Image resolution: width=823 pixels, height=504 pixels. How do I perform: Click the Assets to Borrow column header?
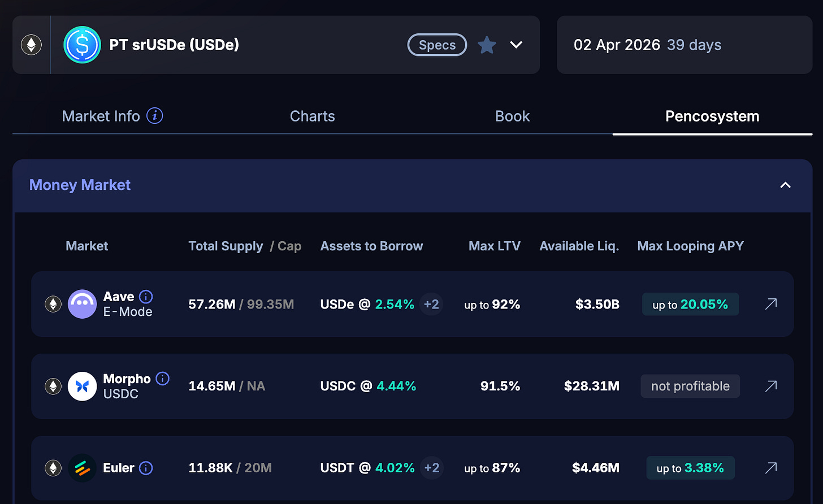pyautogui.click(x=371, y=246)
